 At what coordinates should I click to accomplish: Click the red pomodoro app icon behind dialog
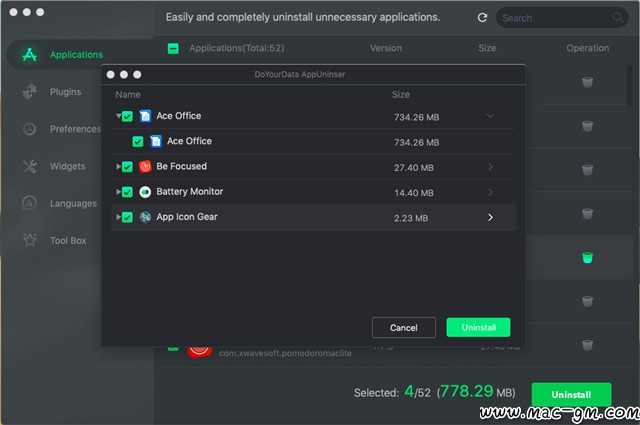click(x=200, y=351)
